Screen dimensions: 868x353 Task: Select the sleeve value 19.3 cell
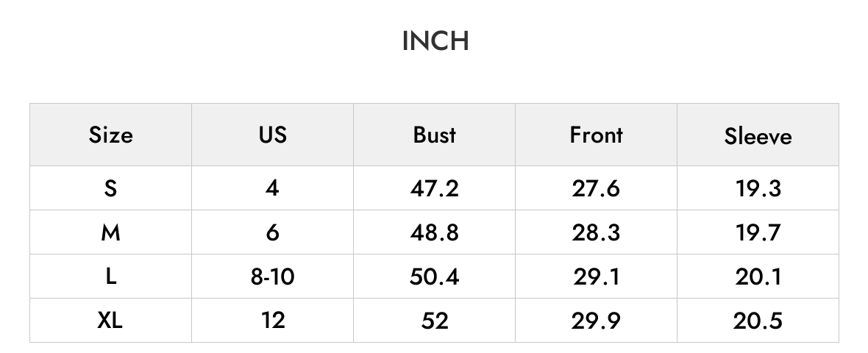click(x=758, y=188)
